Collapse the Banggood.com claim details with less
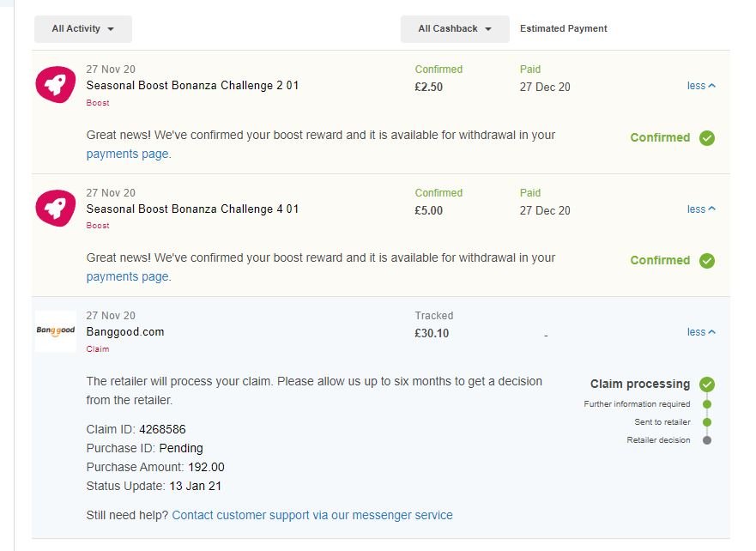The width and height of the screenshot is (756, 551). click(701, 332)
